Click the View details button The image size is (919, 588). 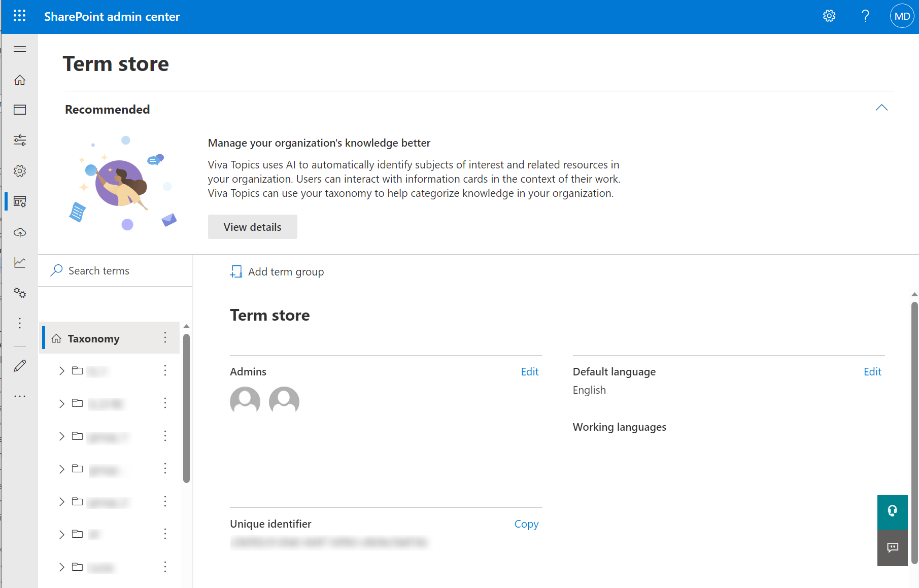coord(252,227)
